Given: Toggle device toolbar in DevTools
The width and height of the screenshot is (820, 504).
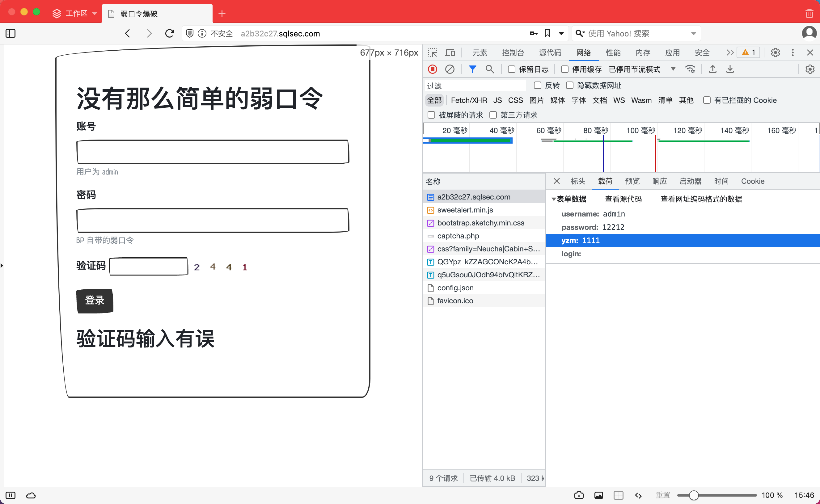Looking at the screenshot, I should 450,53.
